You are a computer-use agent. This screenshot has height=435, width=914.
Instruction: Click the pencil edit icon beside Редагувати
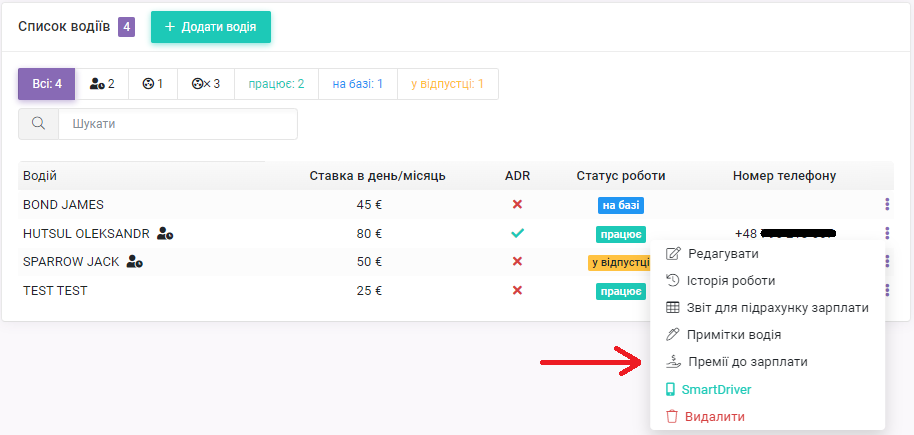[673, 254]
